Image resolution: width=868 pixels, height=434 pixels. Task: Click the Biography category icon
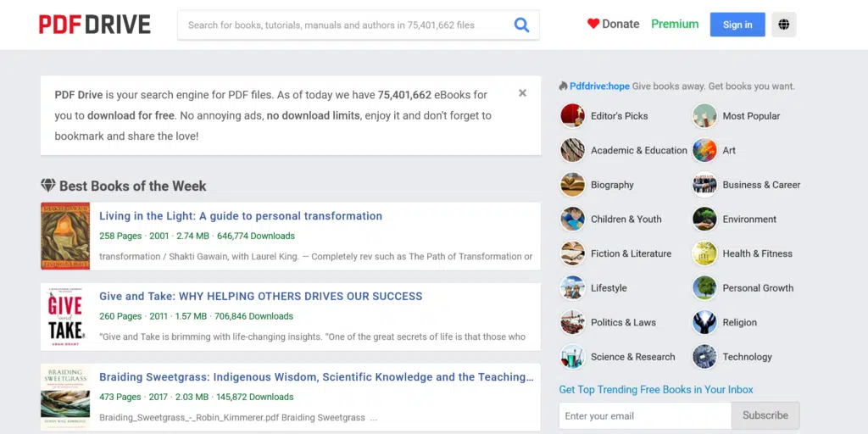click(x=572, y=185)
